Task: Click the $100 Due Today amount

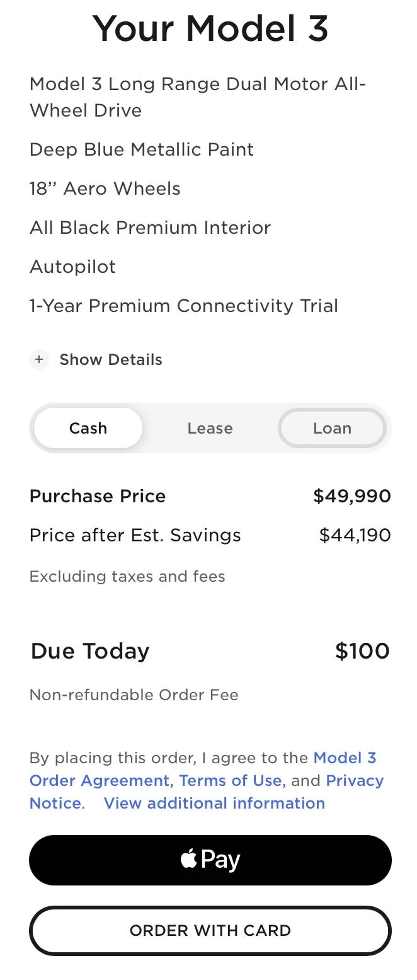Action: click(x=362, y=650)
